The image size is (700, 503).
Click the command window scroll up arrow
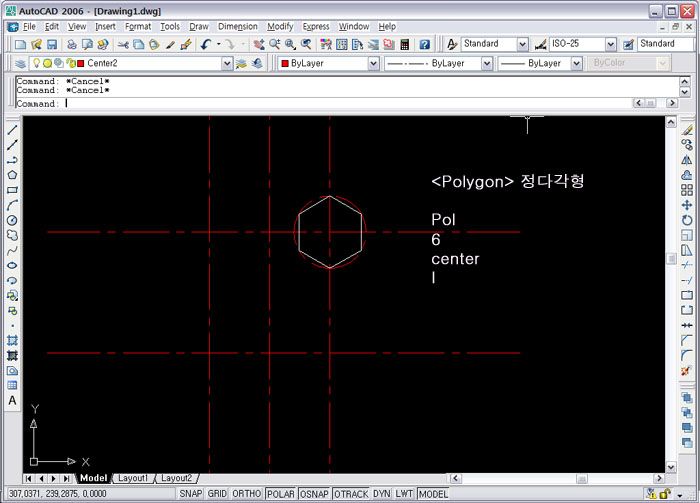(x=684, y=81)
